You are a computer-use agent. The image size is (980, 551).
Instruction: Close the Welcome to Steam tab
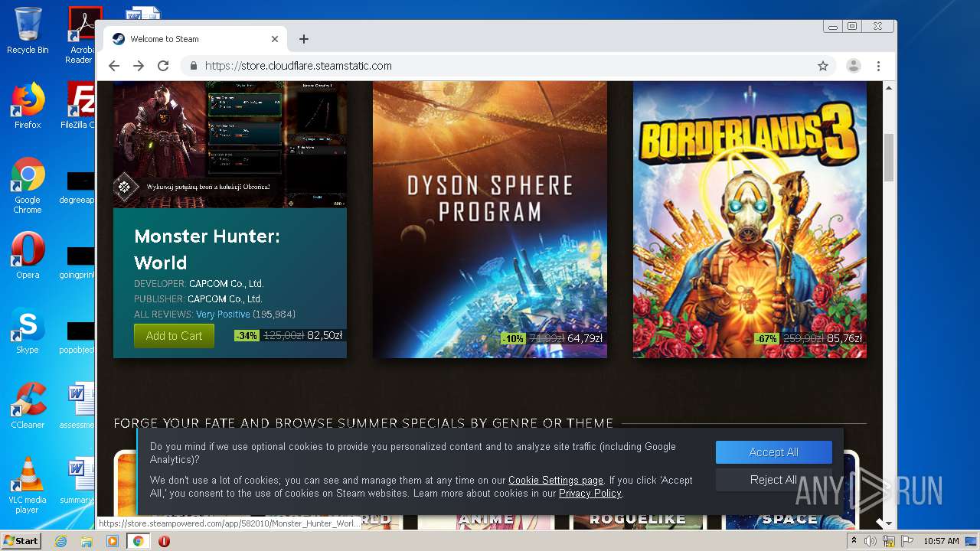pyautogui.click(x=275, y=39)
